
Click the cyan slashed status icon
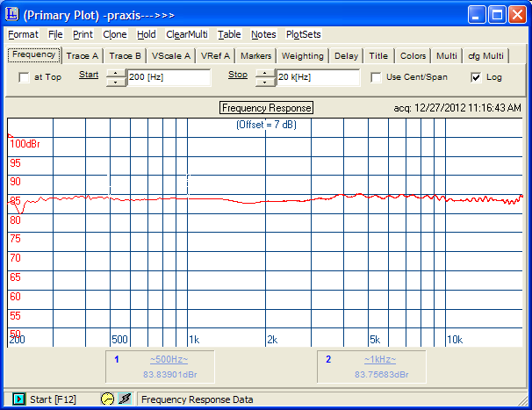tap(125, 399)
